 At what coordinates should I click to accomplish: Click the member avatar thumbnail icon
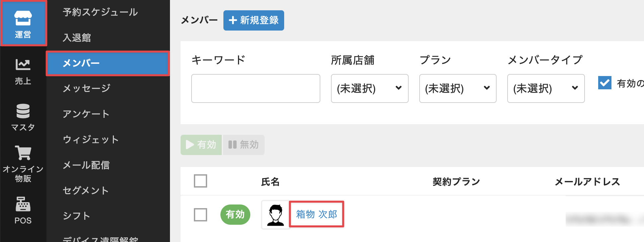(276, 214)
